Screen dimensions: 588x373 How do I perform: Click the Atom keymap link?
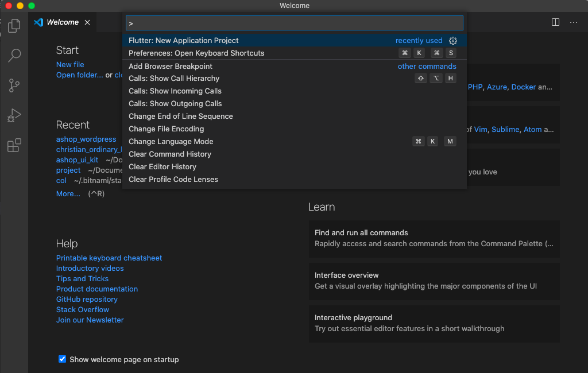532,129
